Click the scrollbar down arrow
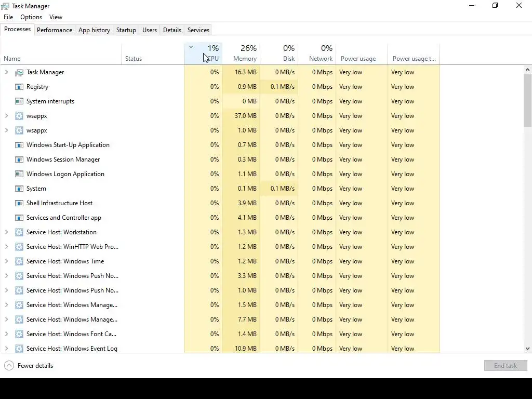Image resolution: width=532 pixels, height=399 pixels. (x=527, y=349)
